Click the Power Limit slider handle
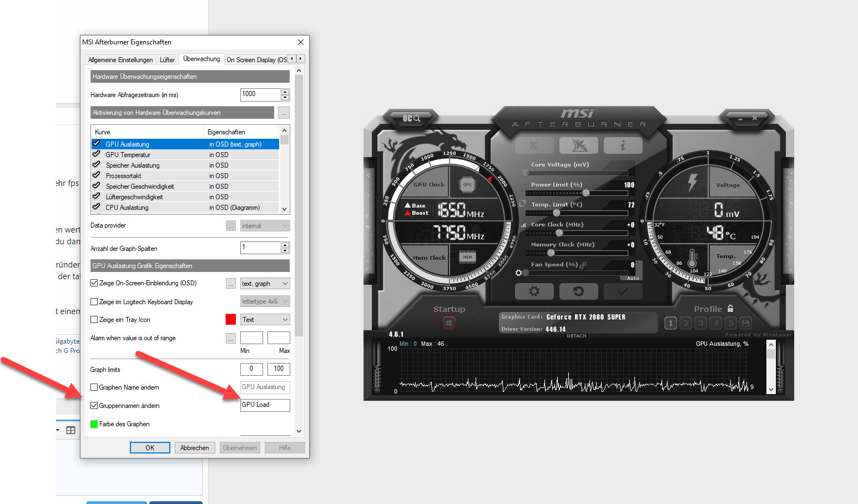 point(586,193)
